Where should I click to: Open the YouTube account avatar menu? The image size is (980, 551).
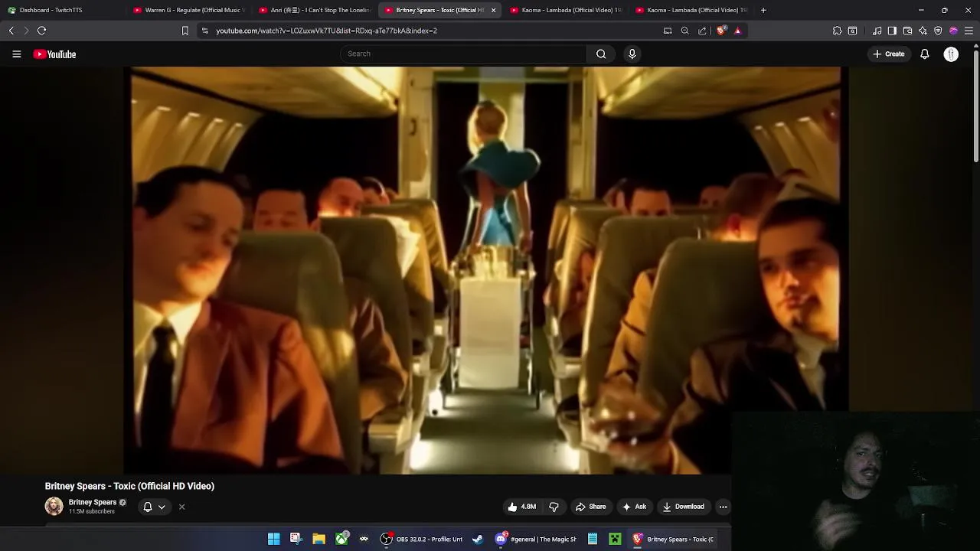tap(951, 54)
